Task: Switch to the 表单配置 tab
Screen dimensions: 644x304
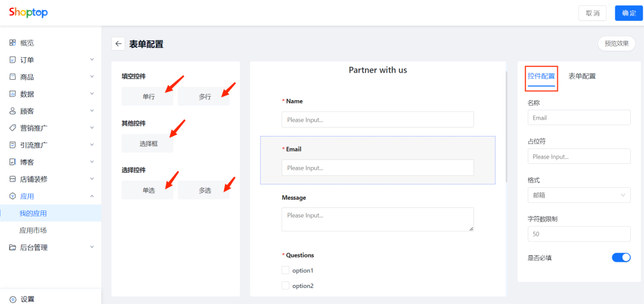Action: click(582, 76)
